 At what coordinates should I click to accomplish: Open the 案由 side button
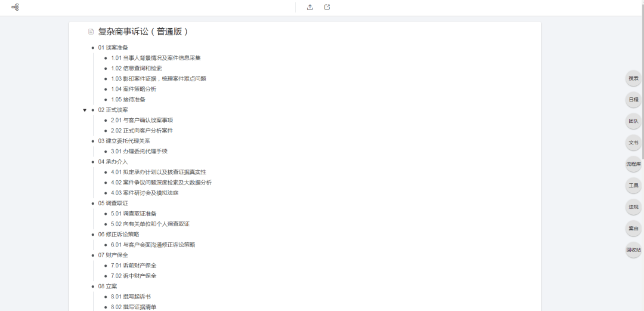pyautogui.click(x=633, y=228)
